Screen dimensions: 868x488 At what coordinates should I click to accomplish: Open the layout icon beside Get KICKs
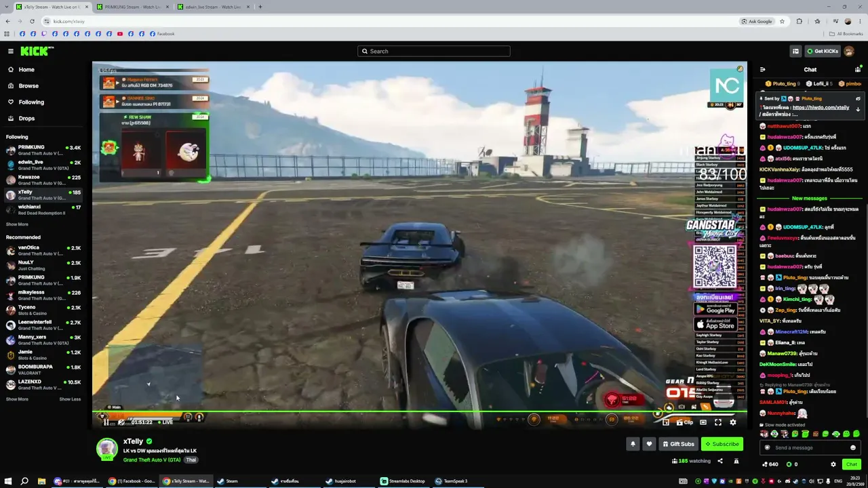click(x=795, y=51)
